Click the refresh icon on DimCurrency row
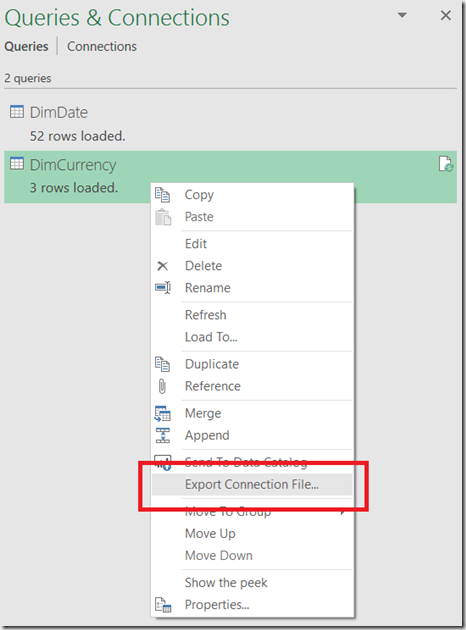466x630 pixels. [x=446, y=164]
